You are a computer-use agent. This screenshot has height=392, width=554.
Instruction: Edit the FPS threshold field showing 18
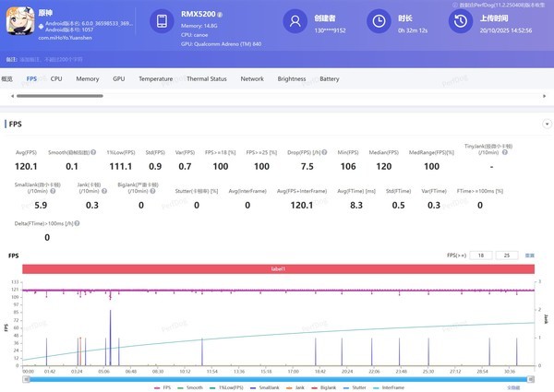pyautogui.click(x=481, y=255)
